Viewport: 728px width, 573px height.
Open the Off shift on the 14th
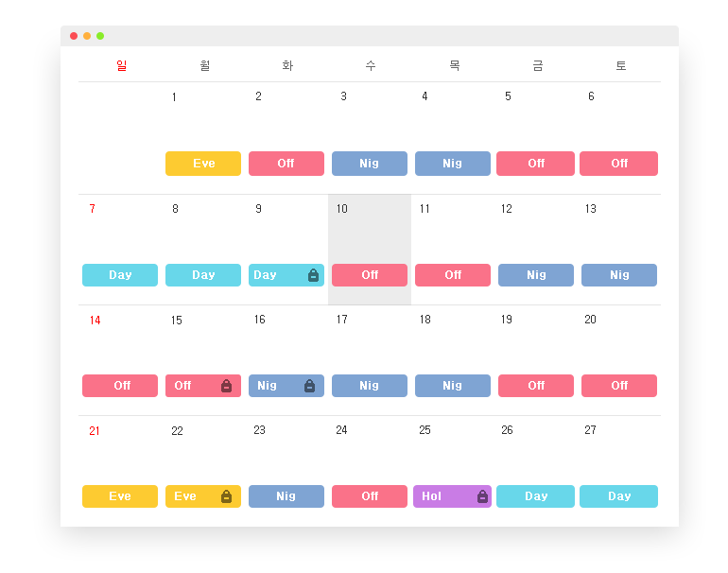[120, 386]
